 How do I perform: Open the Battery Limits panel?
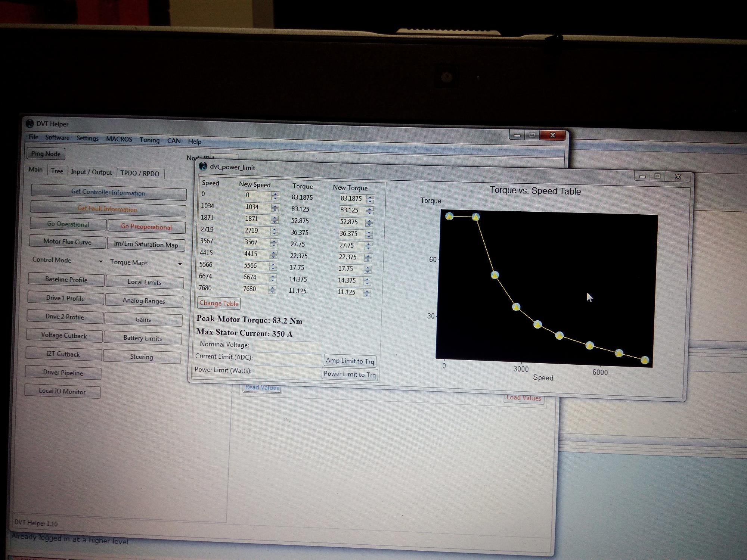pos(143,338)
